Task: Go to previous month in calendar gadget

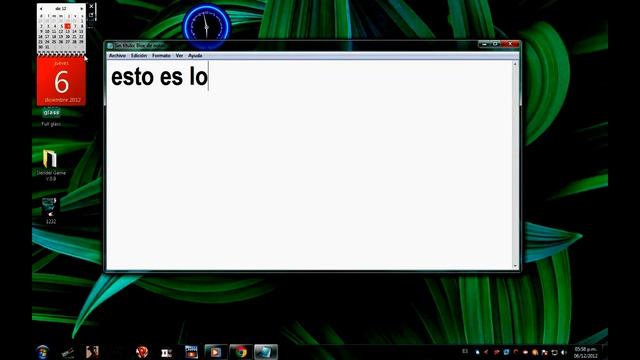Action: click(x=41, y=9)
